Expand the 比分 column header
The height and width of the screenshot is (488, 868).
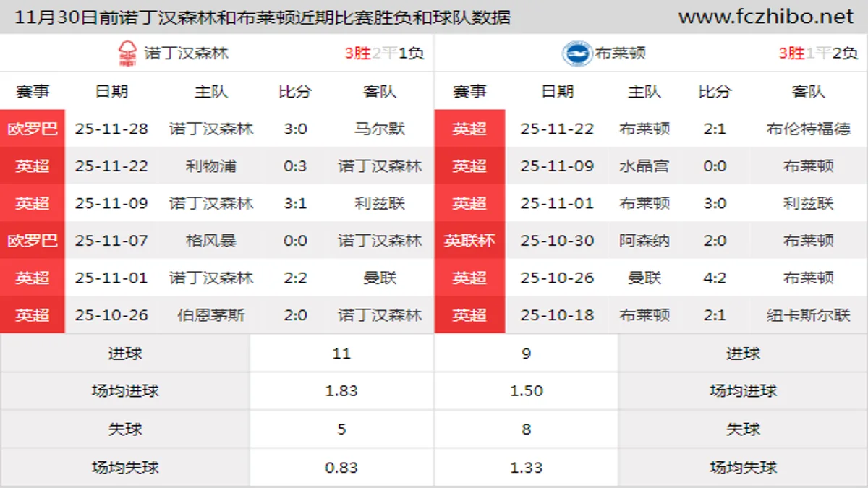click(294, 92)
